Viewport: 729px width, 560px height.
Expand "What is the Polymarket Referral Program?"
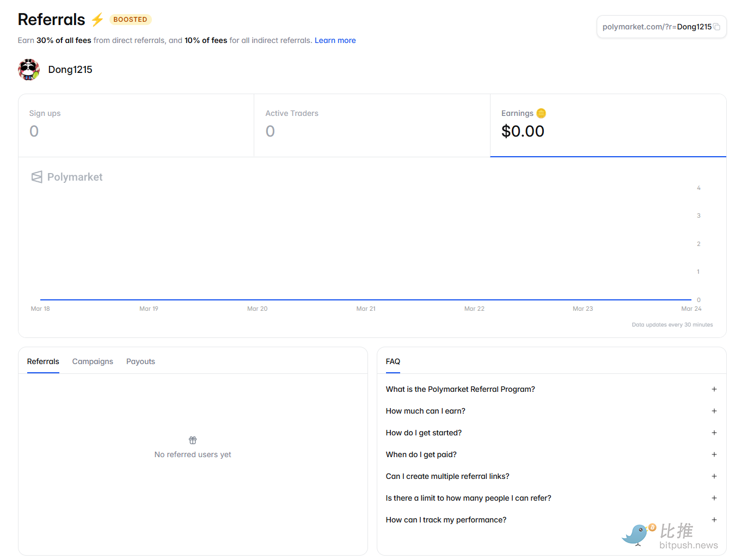click(714, 389)
